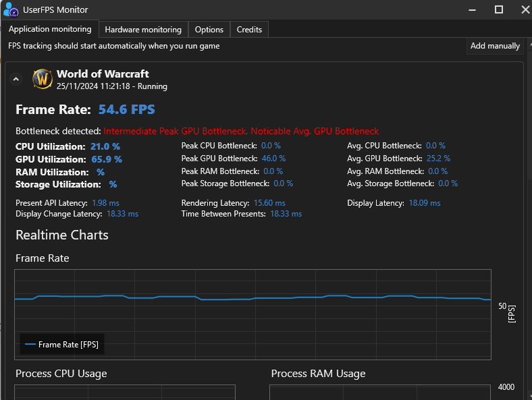Click the red bottleneck detected warning text
The width and height of the screenshot is (532, 400).
241,131
